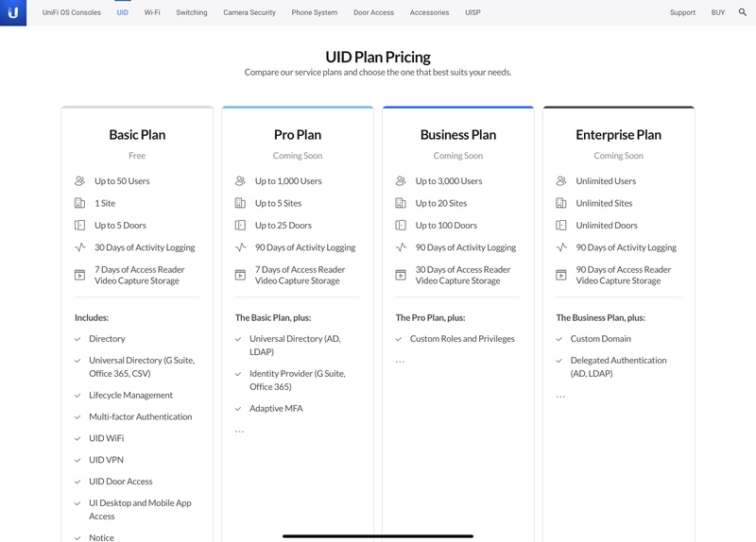Expand the Pro Plan features ellipsis
Viewport: 756px width, 542px height.
click(x=240, y=431)
